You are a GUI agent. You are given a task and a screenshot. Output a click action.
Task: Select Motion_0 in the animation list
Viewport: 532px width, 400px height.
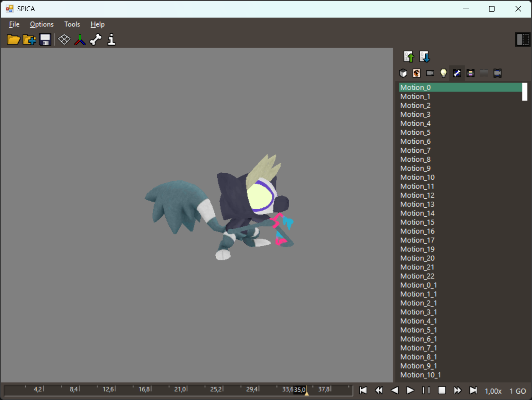coord(460,87)
